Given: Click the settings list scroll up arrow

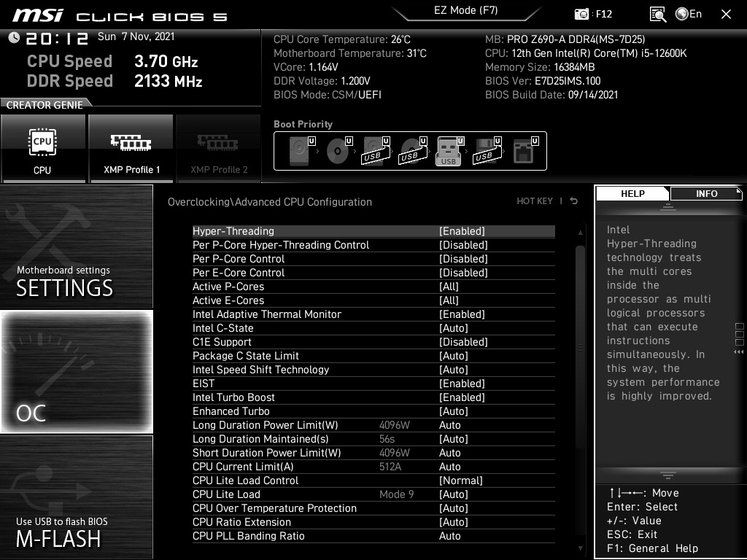Looking at the screenshot, I should tap(580, 233).
